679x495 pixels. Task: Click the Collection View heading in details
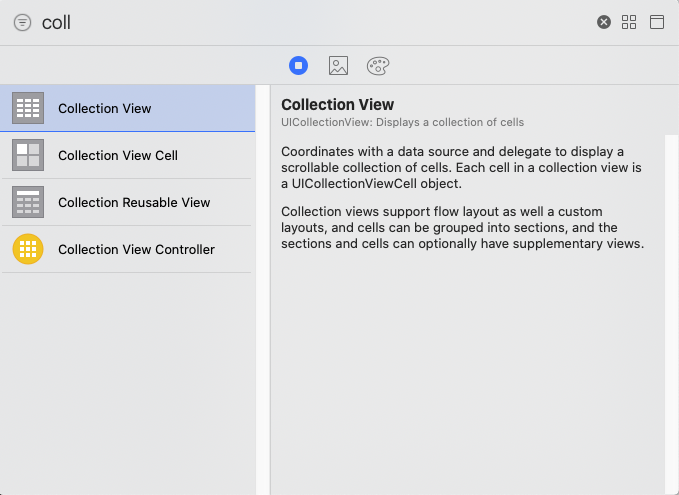pos(337,104)
